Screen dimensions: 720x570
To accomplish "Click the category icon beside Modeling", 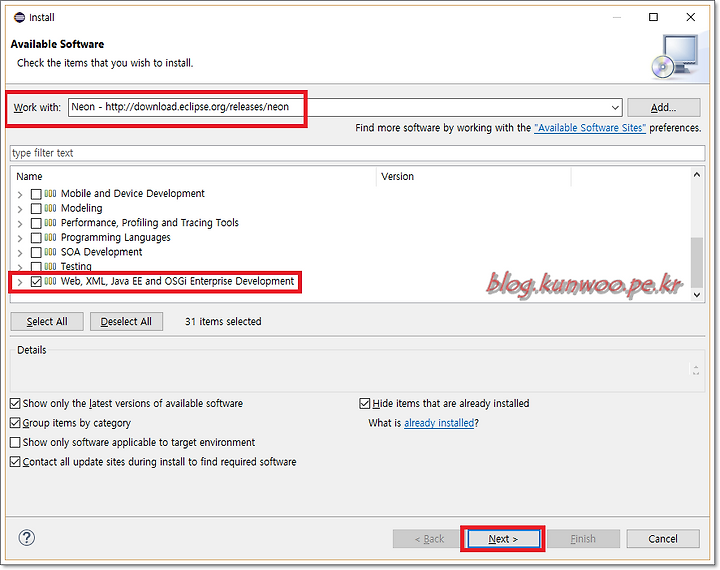I will point(51,209).
